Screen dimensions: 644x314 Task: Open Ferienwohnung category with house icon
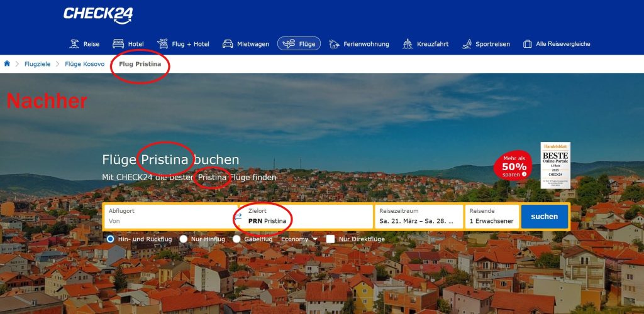(x=358, y=44)
